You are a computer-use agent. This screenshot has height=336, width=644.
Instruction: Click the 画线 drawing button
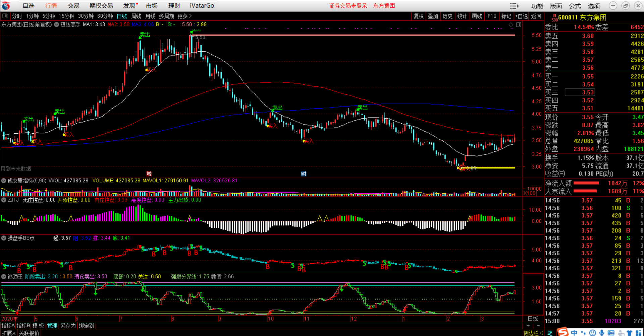(x=477, y=16)
